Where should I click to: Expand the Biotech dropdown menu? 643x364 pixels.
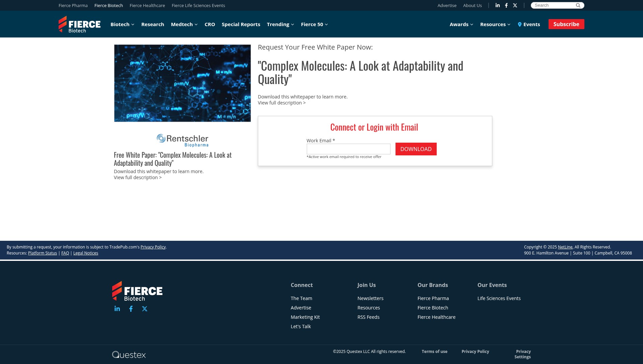123,24
